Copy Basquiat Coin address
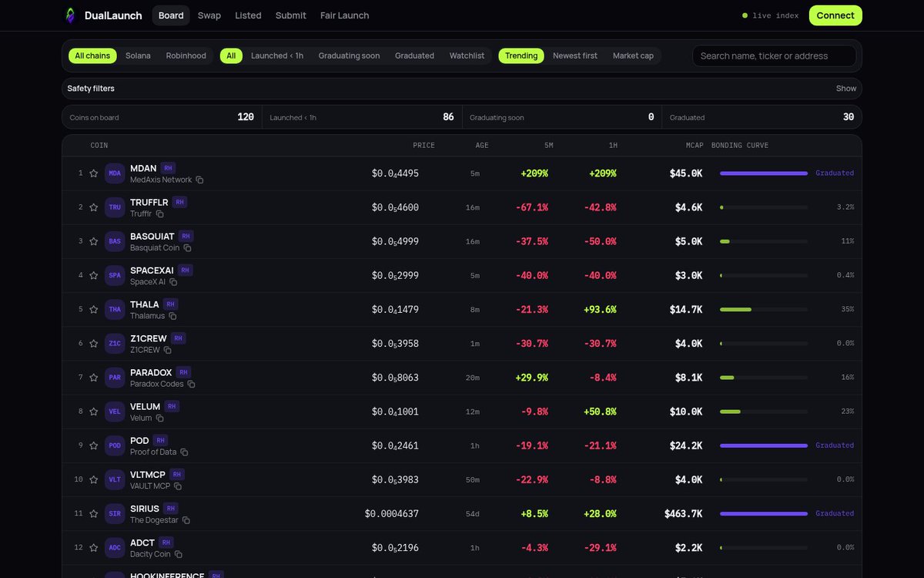The width and height of the screenshot is (924, 578). [x=187, y=248]
